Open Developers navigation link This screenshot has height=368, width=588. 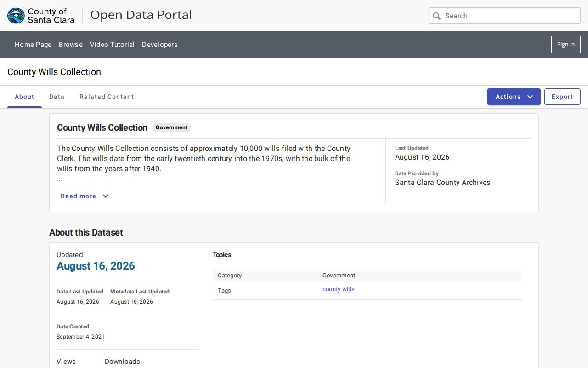160,45
